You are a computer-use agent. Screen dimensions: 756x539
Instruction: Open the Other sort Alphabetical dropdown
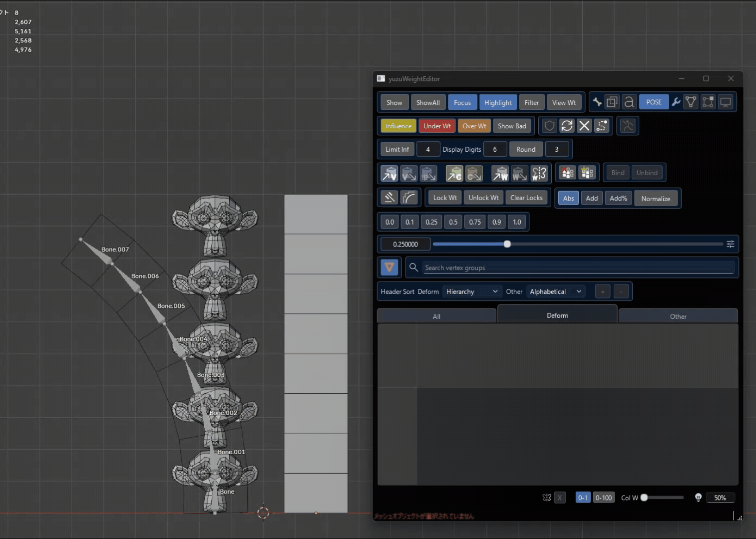tap(556, 291)
